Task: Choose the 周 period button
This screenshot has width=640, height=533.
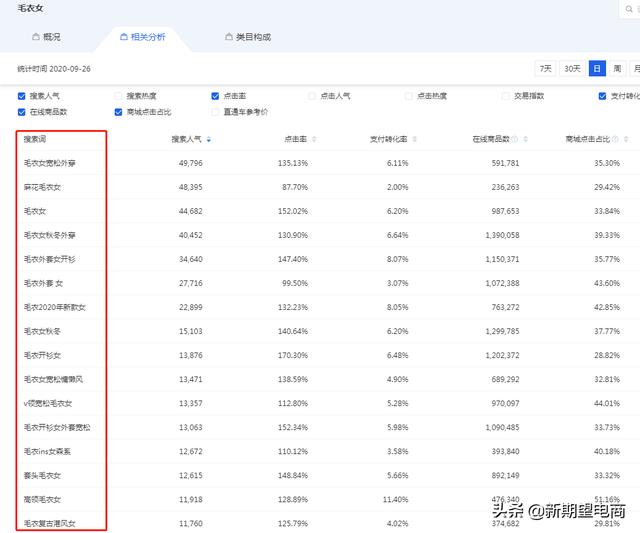Action: coord(617,68)
